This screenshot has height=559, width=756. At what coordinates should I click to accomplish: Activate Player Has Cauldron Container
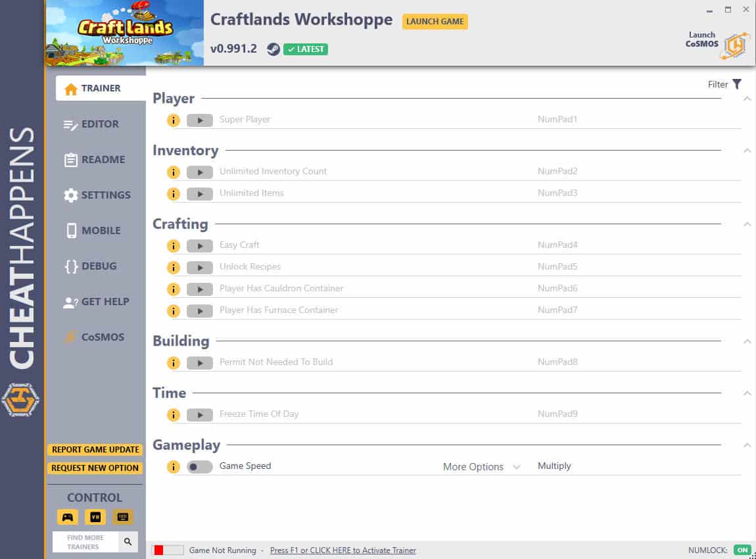(200, 289)
